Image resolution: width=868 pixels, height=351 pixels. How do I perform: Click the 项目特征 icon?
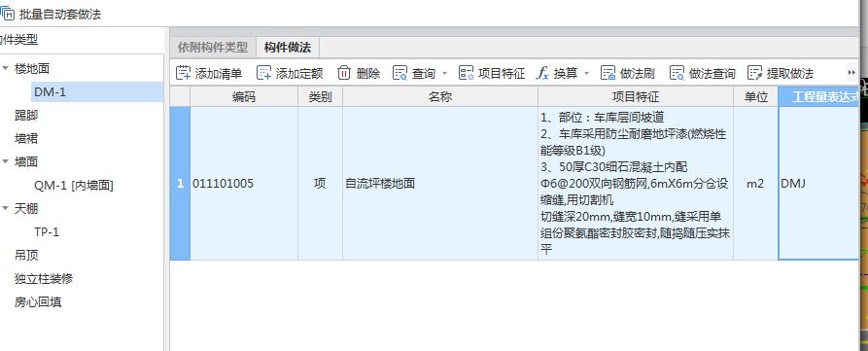point(467,73)
